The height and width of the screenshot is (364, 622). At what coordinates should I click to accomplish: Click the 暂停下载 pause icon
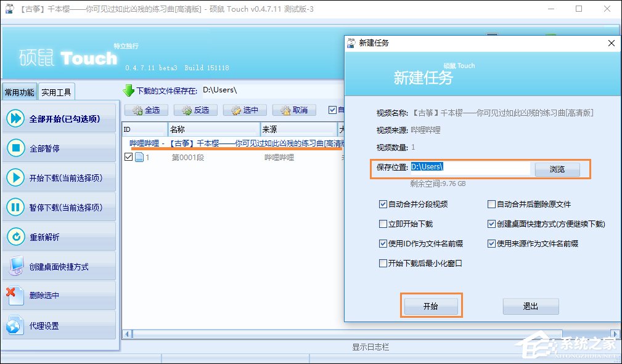(17, 206)
